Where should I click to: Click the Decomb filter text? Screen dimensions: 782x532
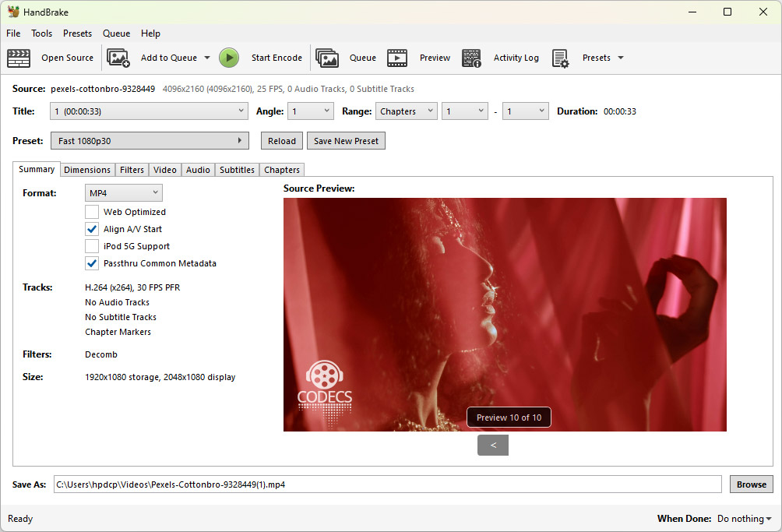[101, 354]
